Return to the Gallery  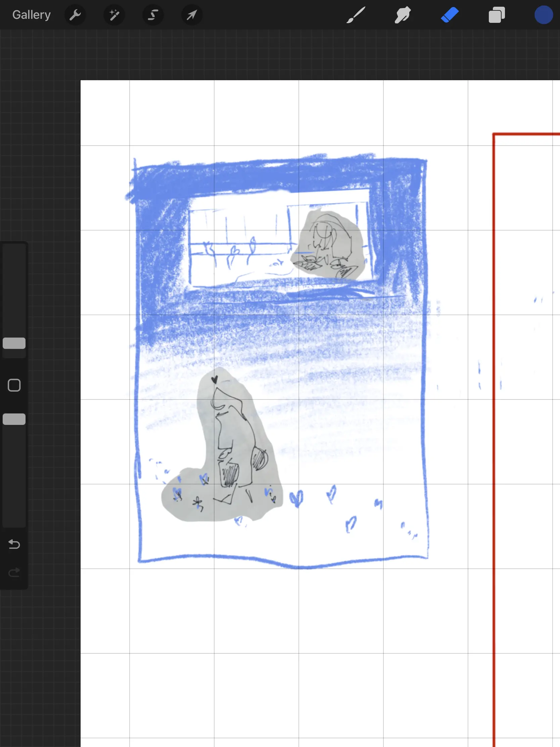point(32,15)
